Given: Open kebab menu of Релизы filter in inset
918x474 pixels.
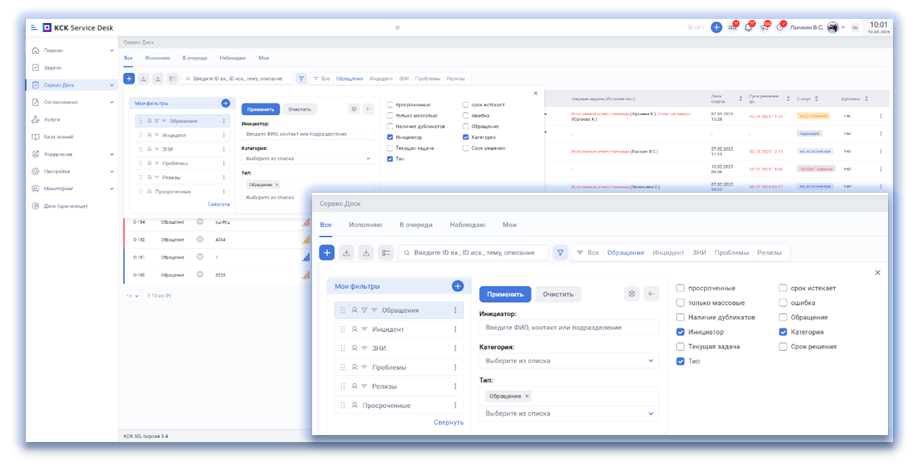Looking at the screenshot, I should pyautogui.click(x=455, y=386).
